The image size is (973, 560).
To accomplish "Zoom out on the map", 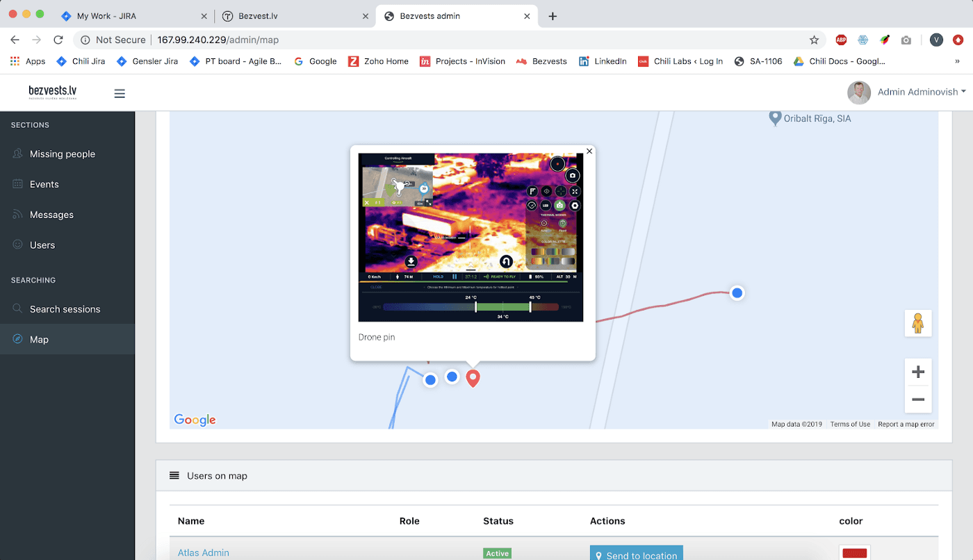I will click(918, 400).
